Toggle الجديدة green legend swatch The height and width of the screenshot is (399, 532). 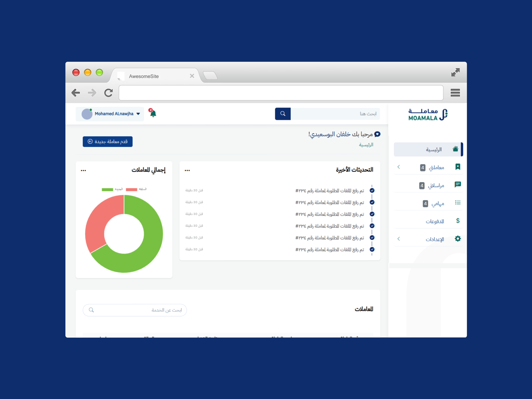point(107,189)
